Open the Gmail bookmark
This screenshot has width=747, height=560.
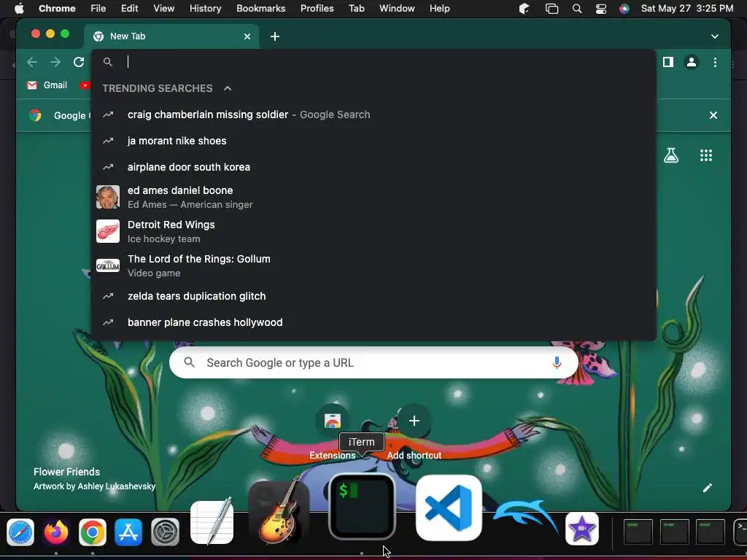[47, 85]
